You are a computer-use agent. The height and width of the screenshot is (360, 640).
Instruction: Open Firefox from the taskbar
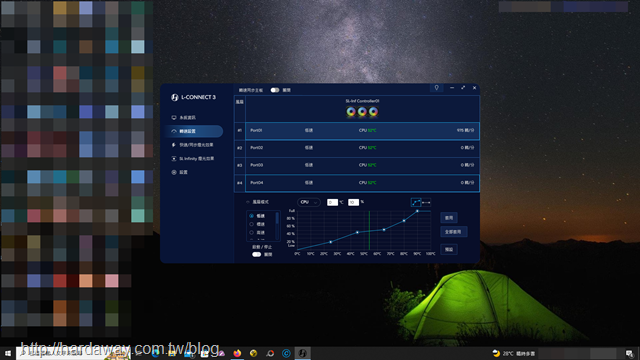[237, 353]
